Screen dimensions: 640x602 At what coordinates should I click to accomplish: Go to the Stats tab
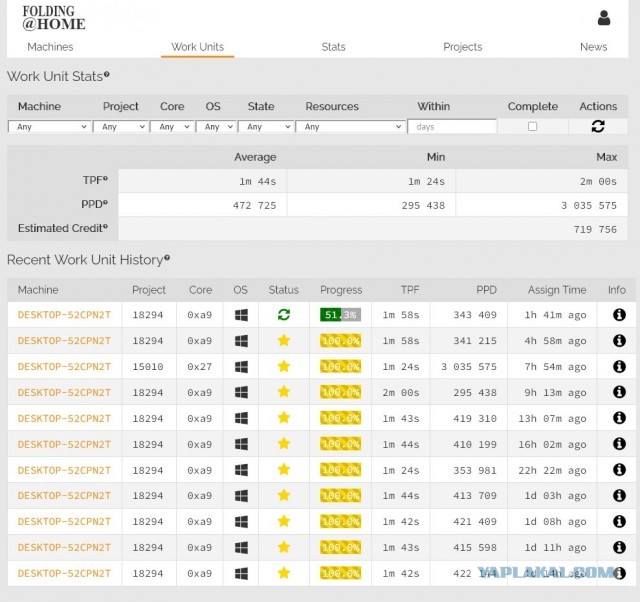[x=333, y=47]
